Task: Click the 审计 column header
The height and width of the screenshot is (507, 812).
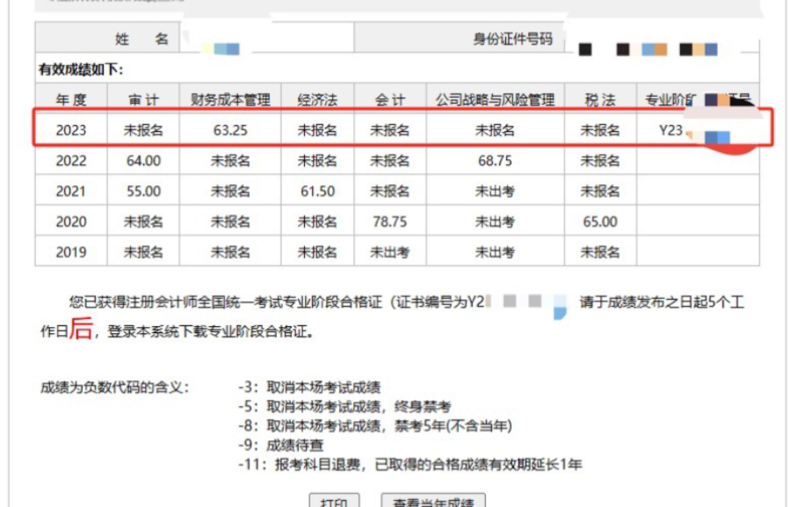Action: 143,99
